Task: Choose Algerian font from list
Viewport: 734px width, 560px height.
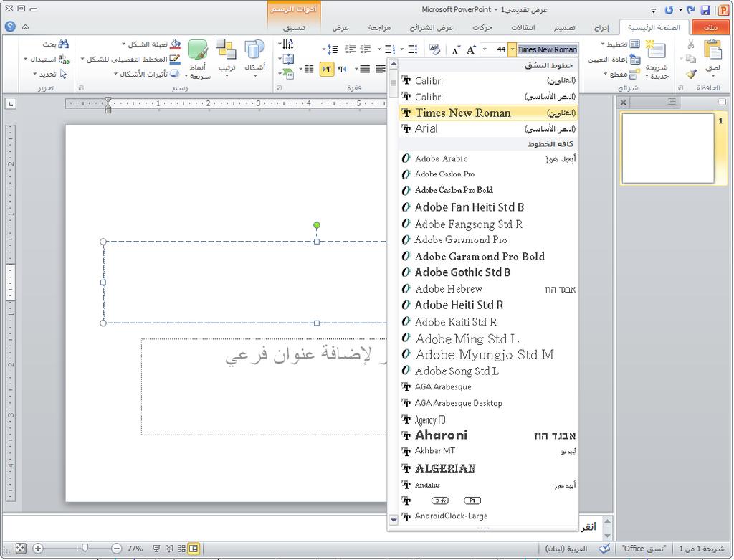Action: (488, 468)
